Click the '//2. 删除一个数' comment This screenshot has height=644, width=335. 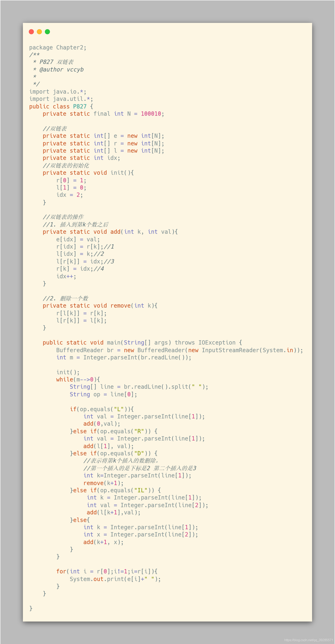65,298
